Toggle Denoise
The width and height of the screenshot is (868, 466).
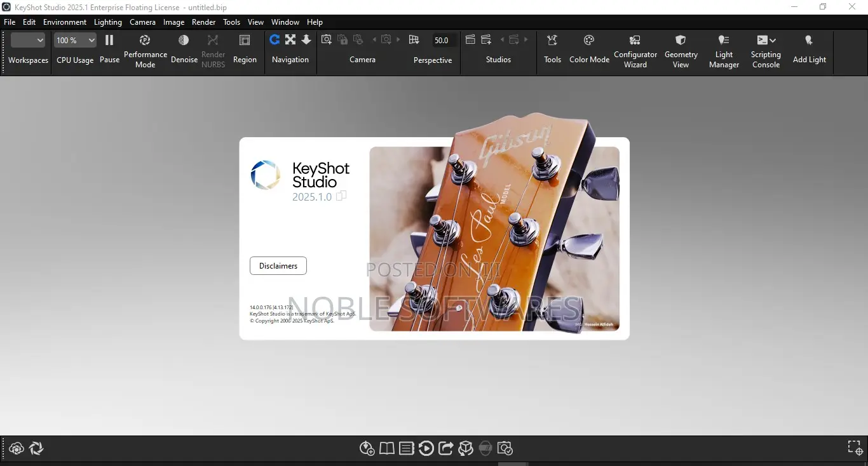pyautogui.click(x=184, y=40)
